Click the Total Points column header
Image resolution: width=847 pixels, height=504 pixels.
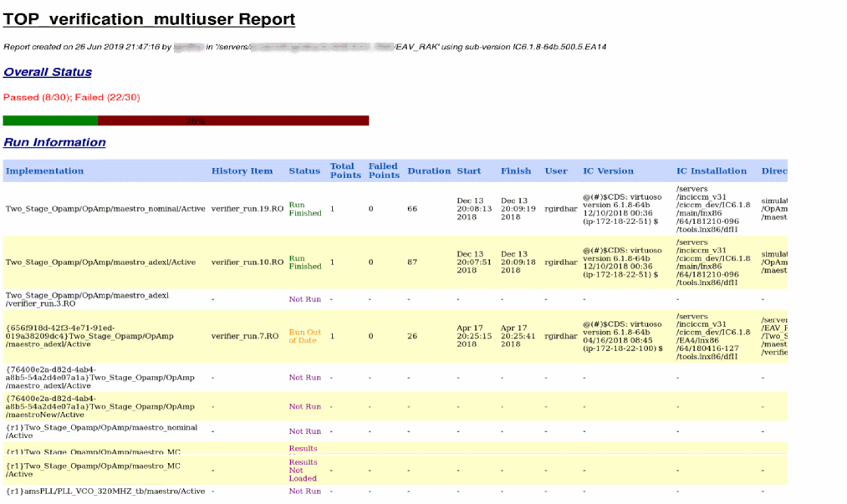(345, 171)
